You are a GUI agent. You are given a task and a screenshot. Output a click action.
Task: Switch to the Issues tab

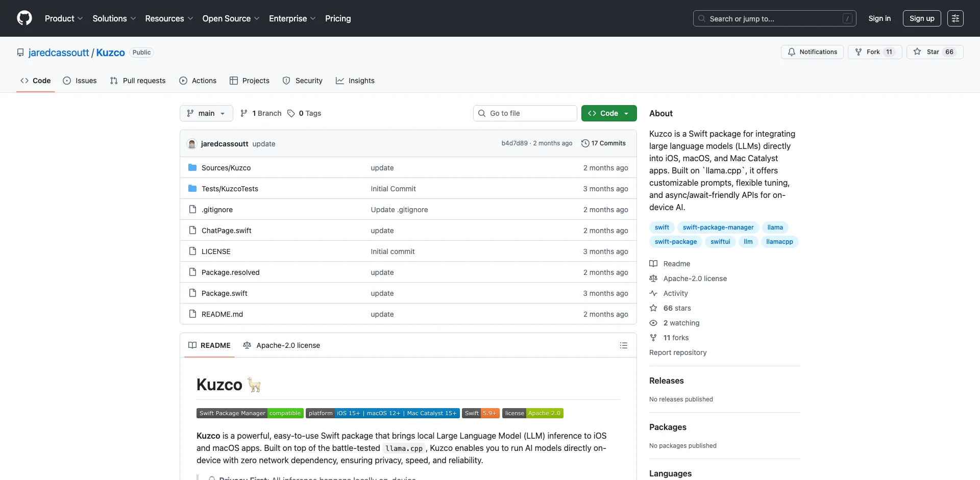[80, 81]
